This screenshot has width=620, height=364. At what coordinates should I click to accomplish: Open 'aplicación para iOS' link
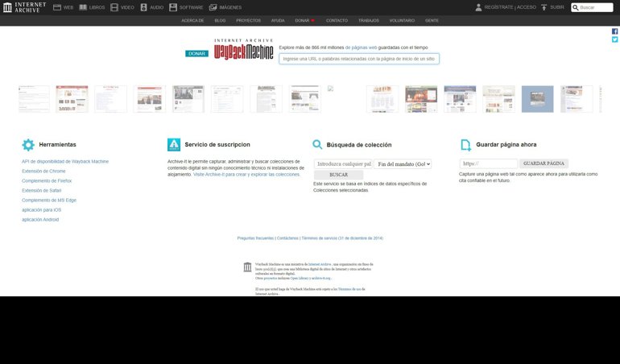[42, 210]
